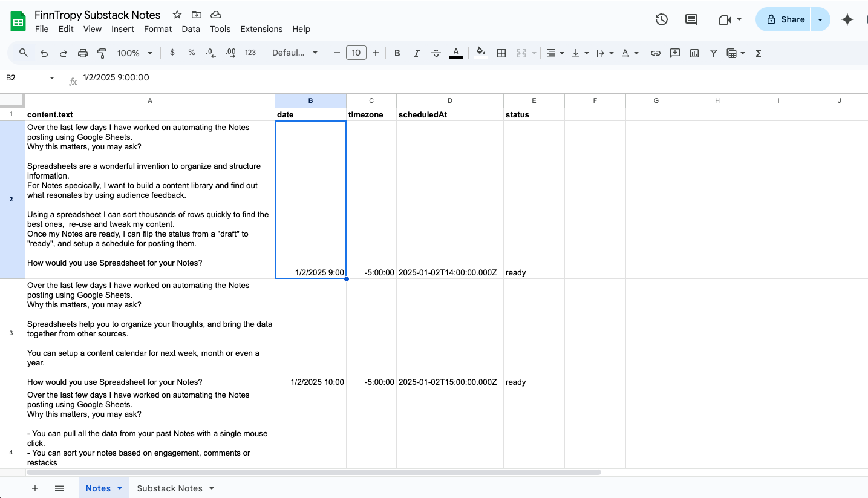Click the search menus magnifier icon
The image size is (868, 498).
(x=24, y=53)
